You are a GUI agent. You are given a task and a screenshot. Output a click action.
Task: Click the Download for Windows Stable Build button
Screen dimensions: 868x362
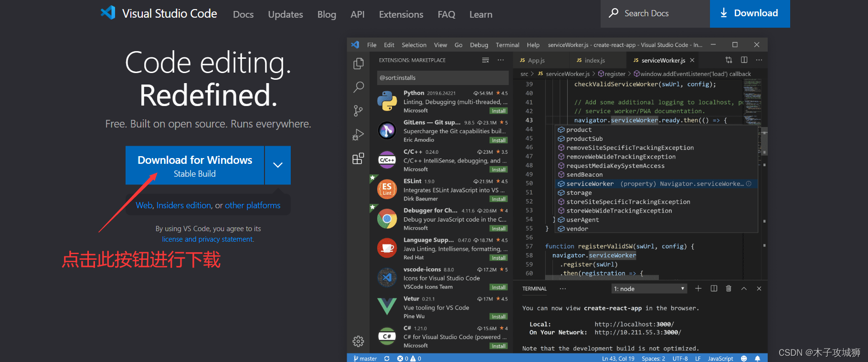[195, 165]
